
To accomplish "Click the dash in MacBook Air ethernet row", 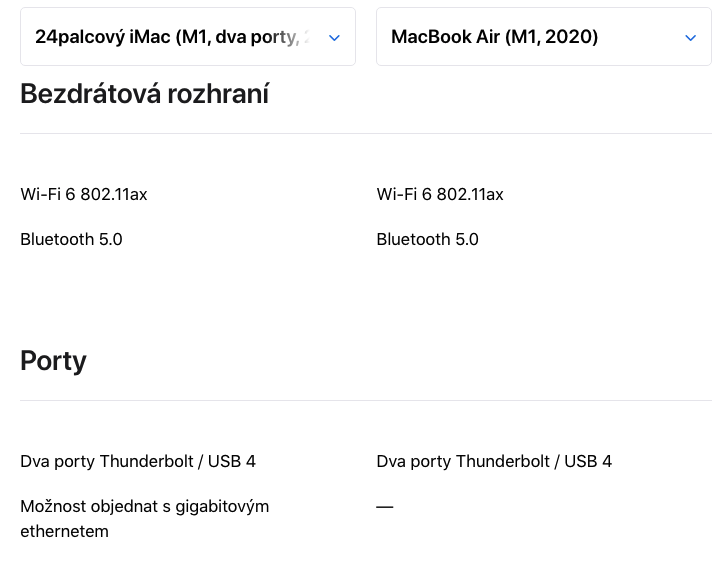I will coord(385,507).
